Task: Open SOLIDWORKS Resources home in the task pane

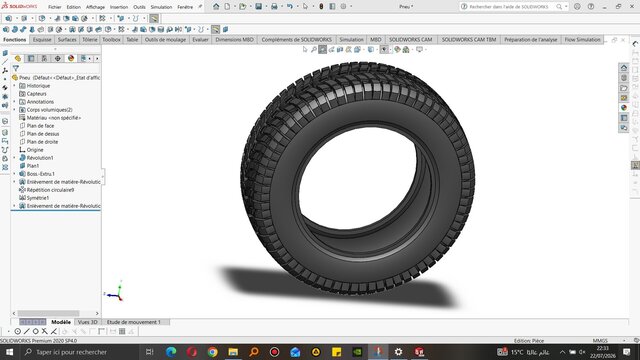Action: [x=624, y=68]
